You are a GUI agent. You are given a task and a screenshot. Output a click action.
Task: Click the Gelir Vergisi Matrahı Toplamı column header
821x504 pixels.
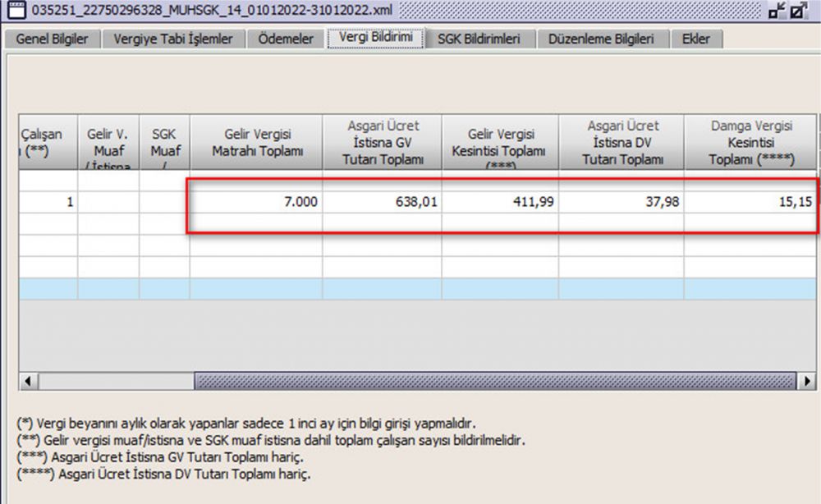click(257, 143)
